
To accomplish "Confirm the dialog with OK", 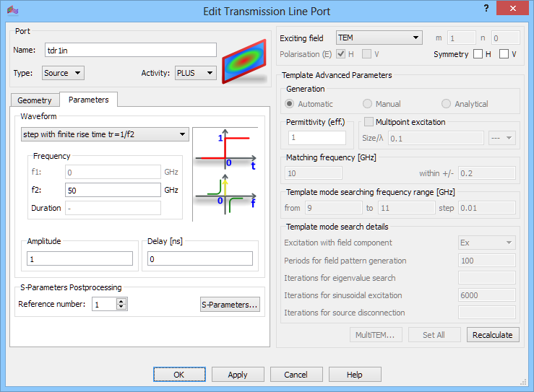I will [179, 375].
